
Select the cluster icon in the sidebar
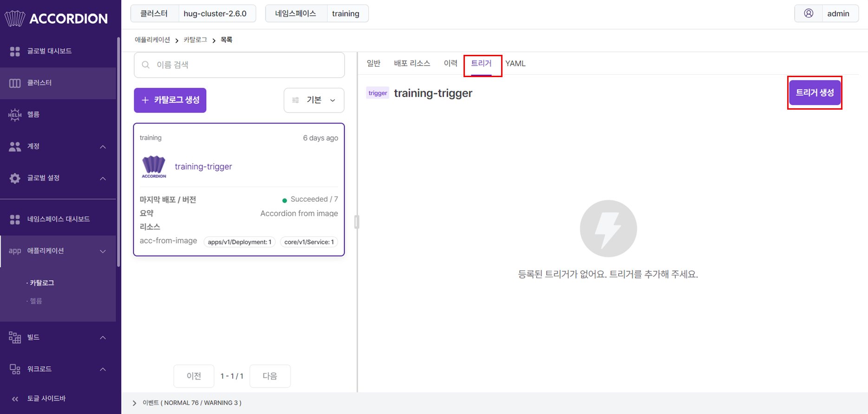pos(15,83)
